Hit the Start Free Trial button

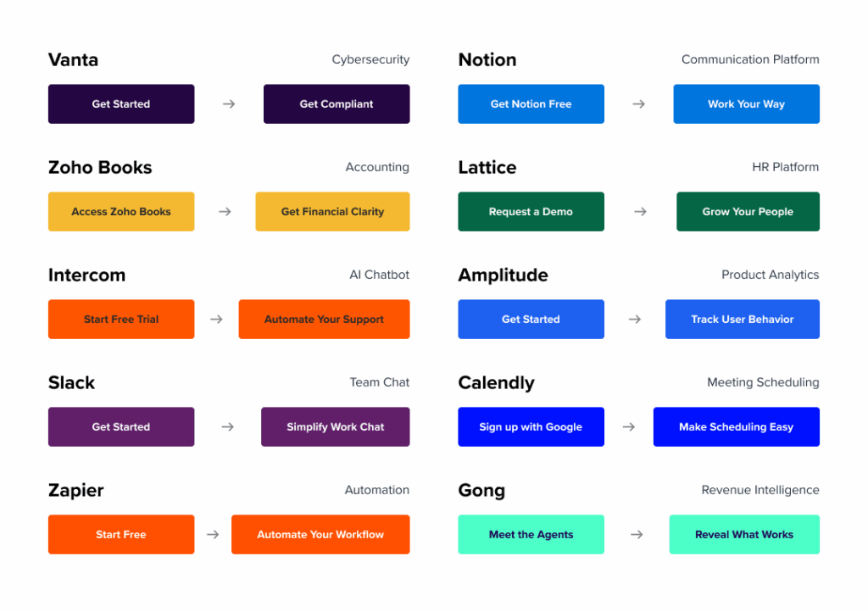(121, 320)
